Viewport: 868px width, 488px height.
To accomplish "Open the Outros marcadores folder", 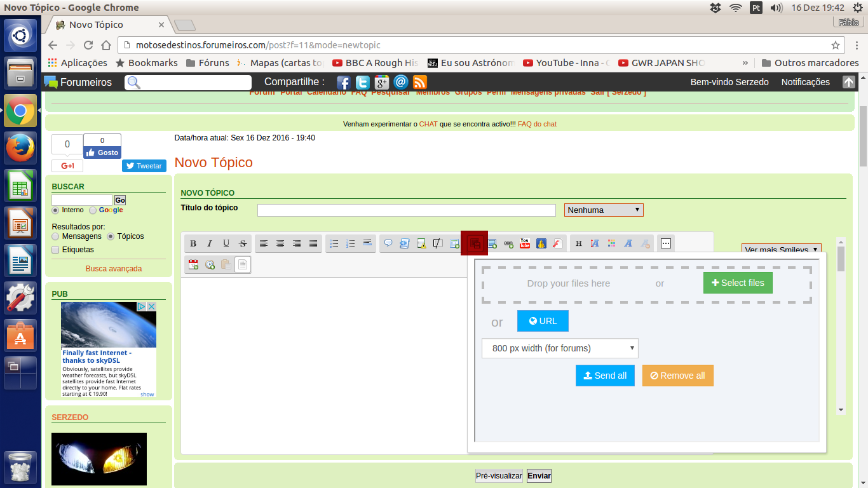I will [x=810, y=63].
